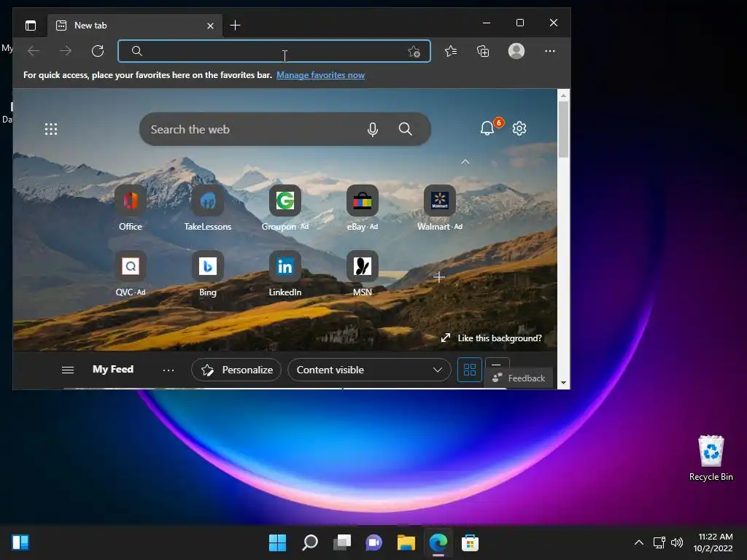This screenshot has width=747, height=560.
Task: Open the LinkedIn quick link
Action: pyautogui.click(x=285, y=274)
